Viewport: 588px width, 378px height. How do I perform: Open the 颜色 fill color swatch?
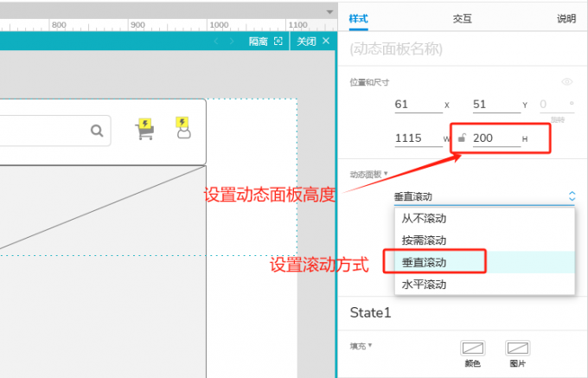pos(472,348)
